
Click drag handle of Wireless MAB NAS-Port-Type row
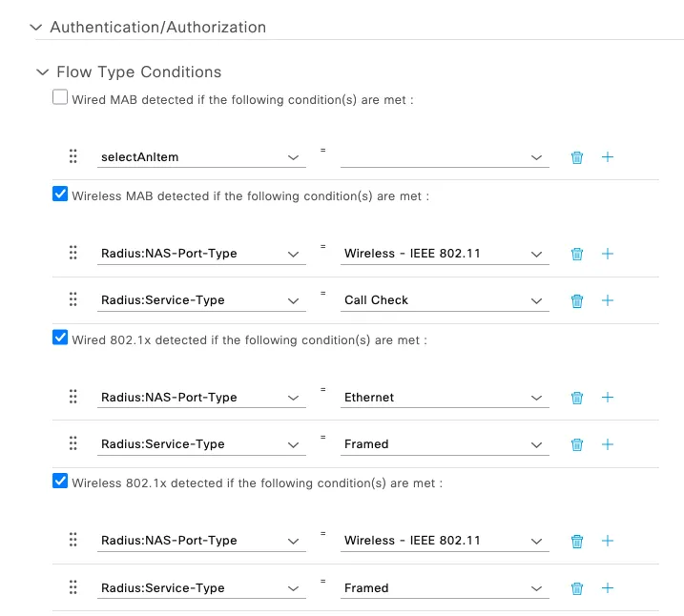click(x=73, y=253)
